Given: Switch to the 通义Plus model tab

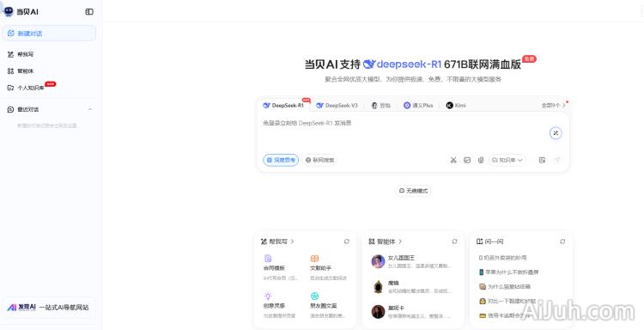Looking at the screenshot, I should [x=418, y=105].
